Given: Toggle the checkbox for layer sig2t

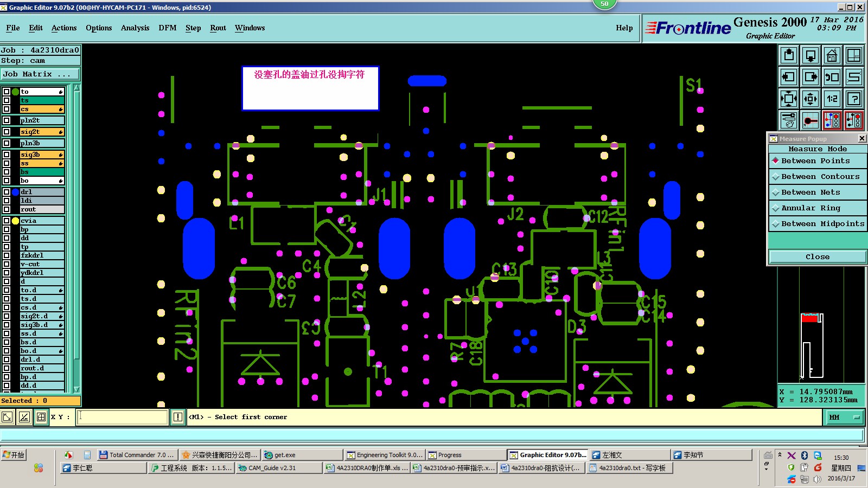Looking at the screenshot, I should point(7,132).
